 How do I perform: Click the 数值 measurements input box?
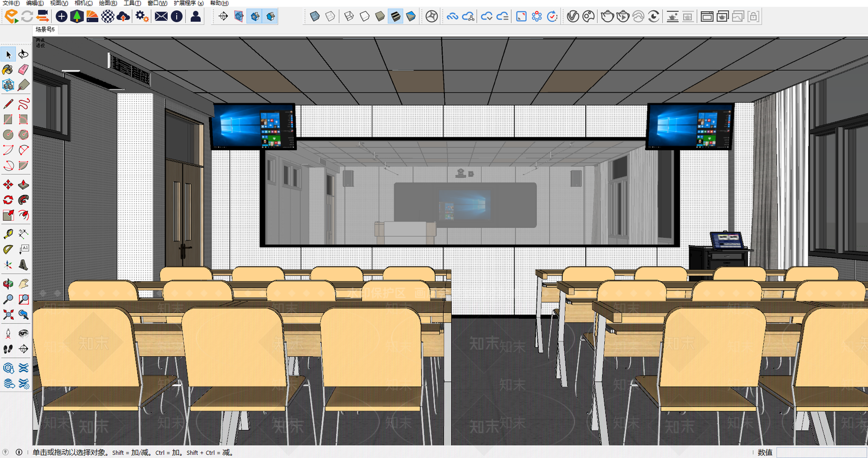(821, 453)
